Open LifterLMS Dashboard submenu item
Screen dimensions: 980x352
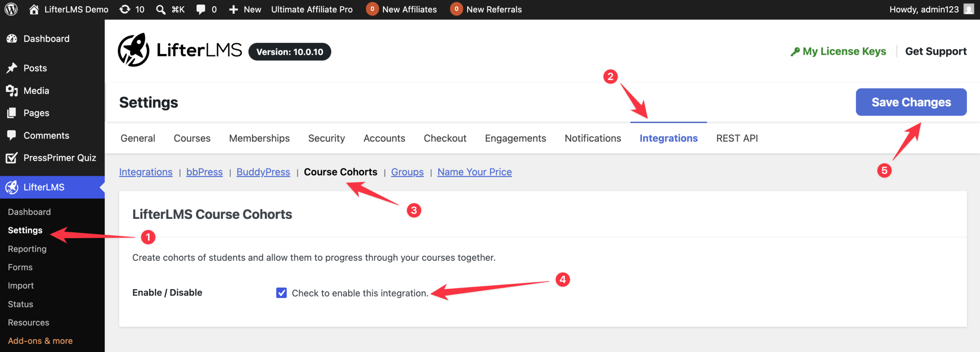(x=29, y=212)
